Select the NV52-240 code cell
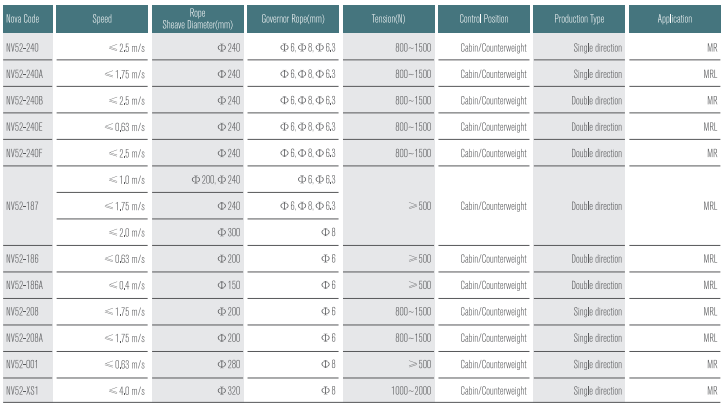 coord(28,48)
